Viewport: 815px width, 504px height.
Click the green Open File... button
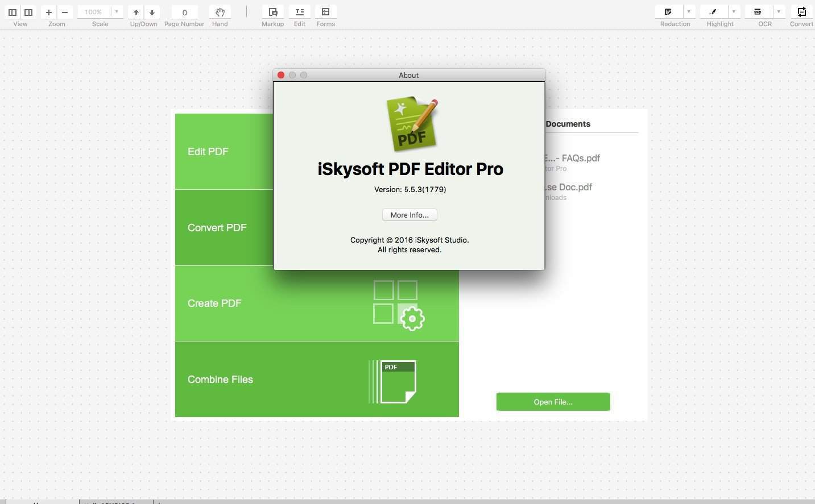pyautogui.click(x=553, y=402)
